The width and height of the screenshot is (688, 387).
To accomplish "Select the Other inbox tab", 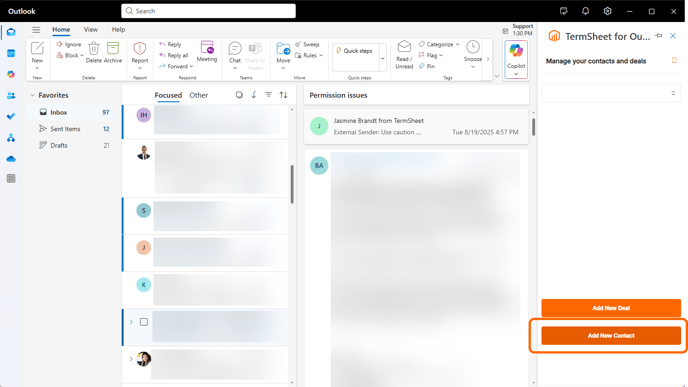I will coord(198,95).
